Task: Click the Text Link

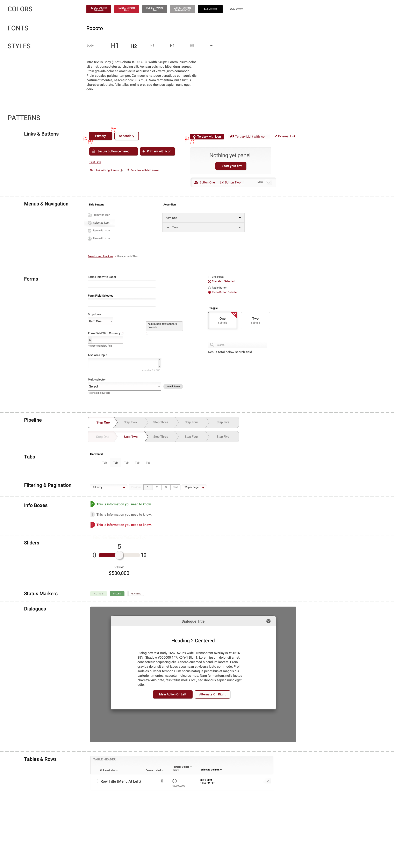Action: click(95, 162)
